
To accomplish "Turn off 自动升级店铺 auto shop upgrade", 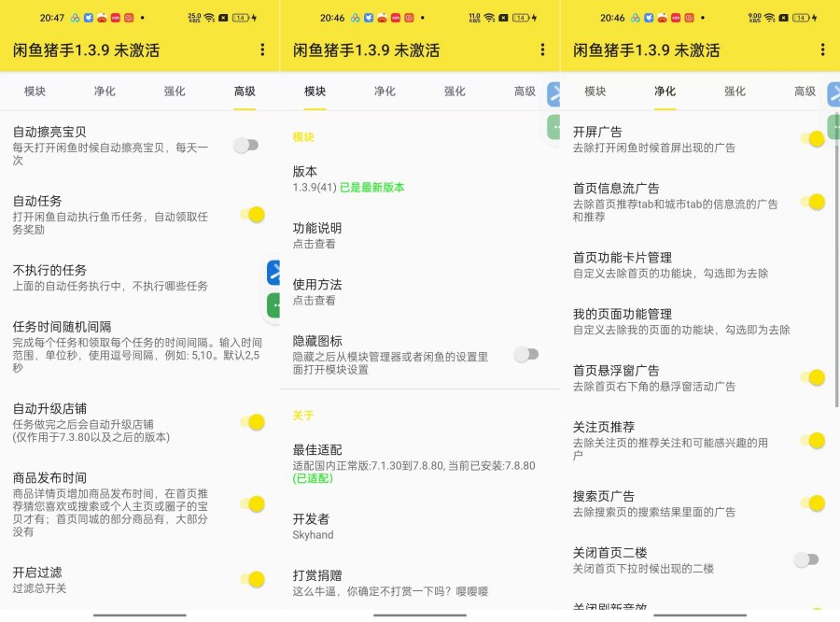I will (254, 422).
